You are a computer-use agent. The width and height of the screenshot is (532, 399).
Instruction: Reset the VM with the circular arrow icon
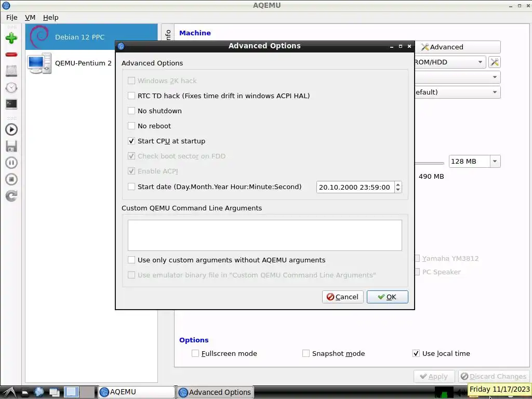point(11,196)
